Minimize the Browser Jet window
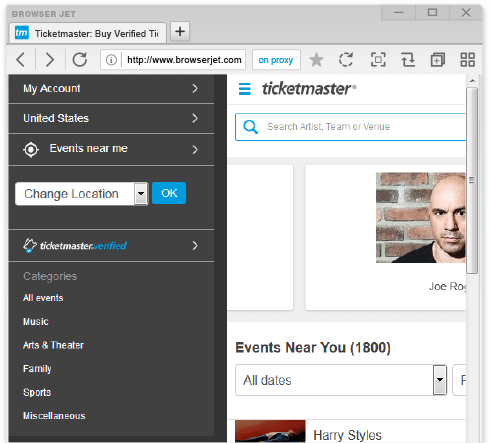 pos(399,13)
